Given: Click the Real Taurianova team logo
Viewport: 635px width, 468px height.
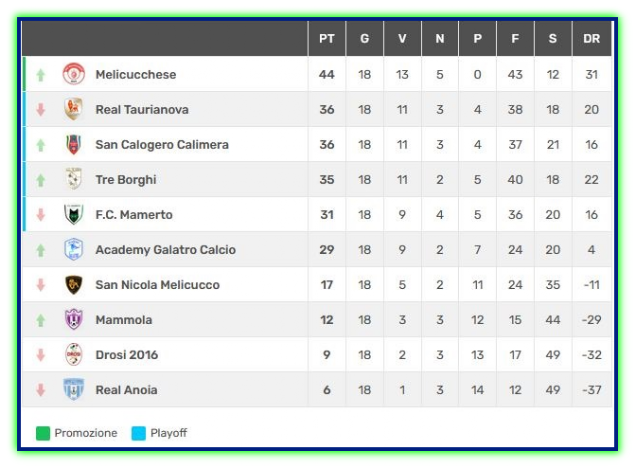Looking at the screenshot, I should pos(74,109).
